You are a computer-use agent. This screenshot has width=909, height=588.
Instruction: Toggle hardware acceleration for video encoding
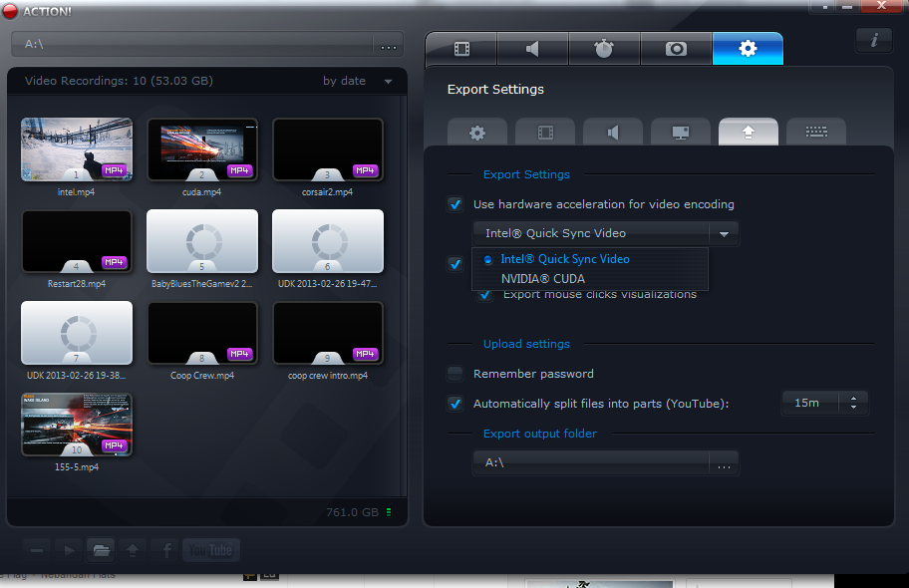tap(455, 204)
